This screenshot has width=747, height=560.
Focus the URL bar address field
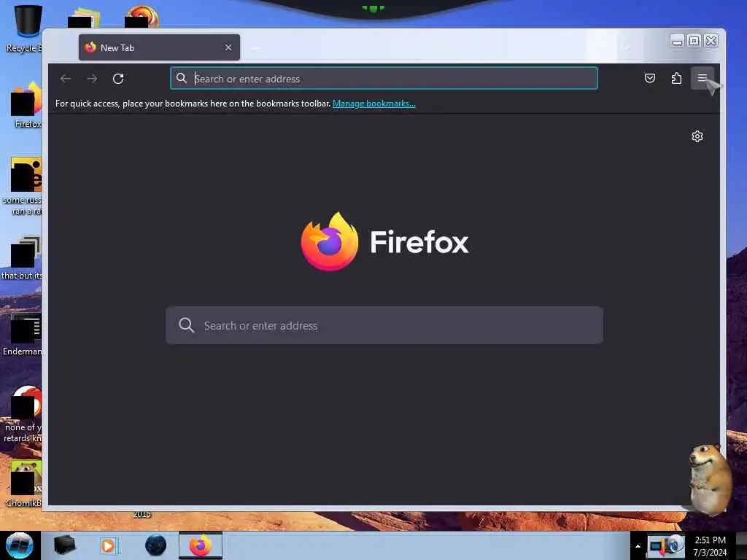tap(384, 79)
